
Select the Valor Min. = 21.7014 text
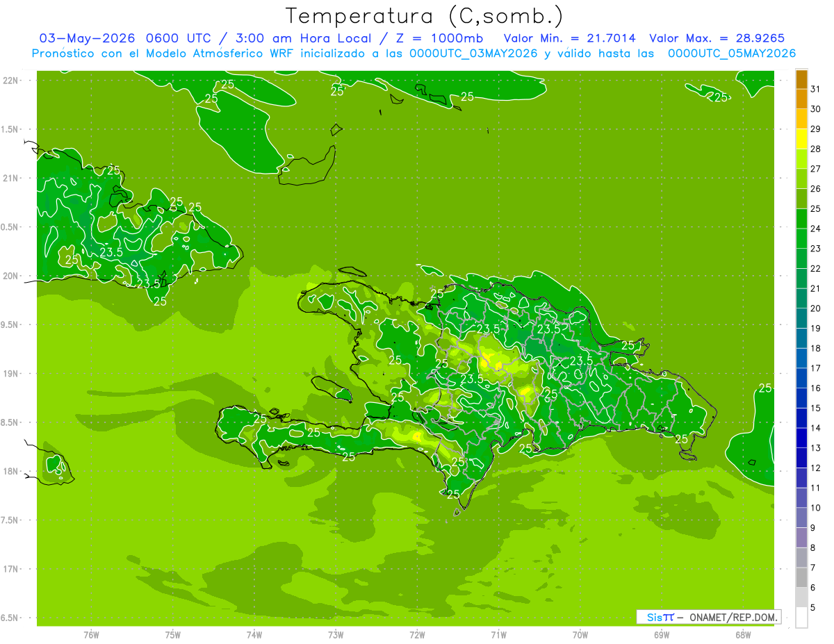pos(569,38)
